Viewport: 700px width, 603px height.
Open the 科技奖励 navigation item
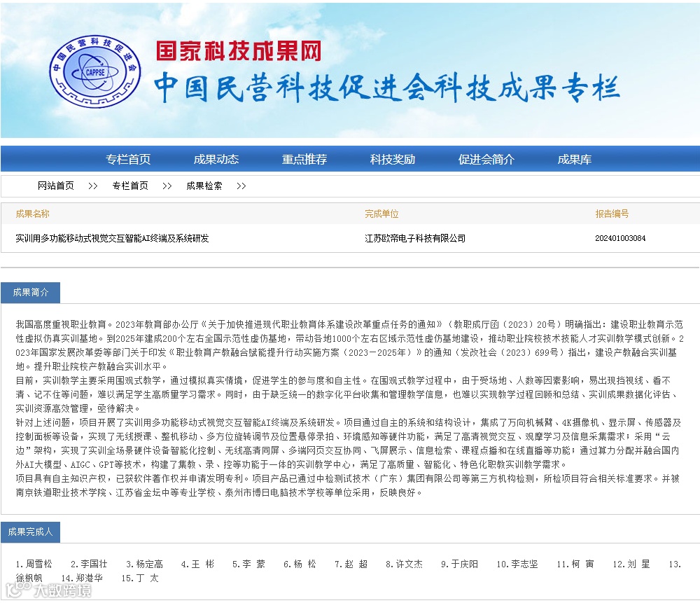tap(393, 160)
